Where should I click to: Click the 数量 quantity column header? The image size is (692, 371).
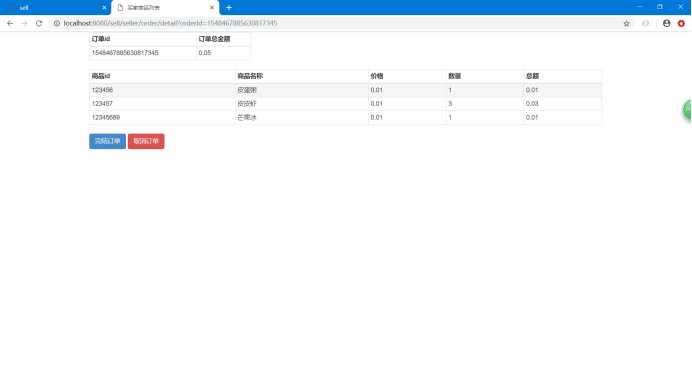(485, 76)
